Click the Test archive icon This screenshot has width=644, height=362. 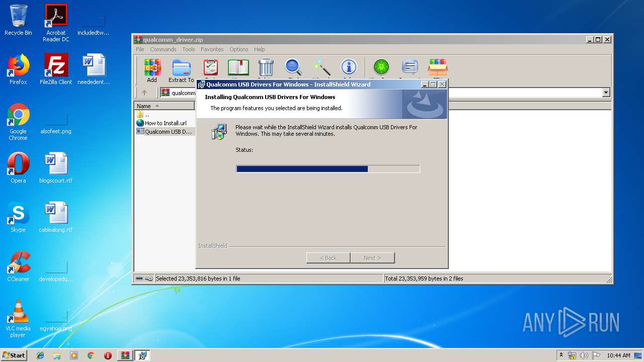211,68
